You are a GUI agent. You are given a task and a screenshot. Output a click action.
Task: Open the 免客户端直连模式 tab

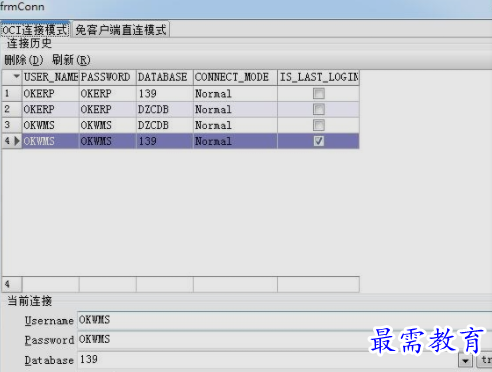click(121, 30)
